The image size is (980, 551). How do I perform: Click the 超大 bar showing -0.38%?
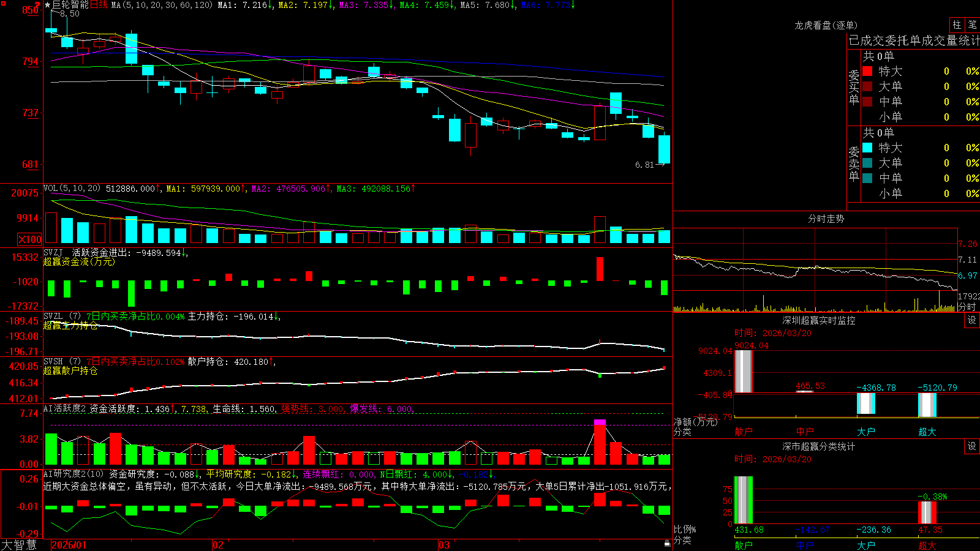tap(927, 512)
